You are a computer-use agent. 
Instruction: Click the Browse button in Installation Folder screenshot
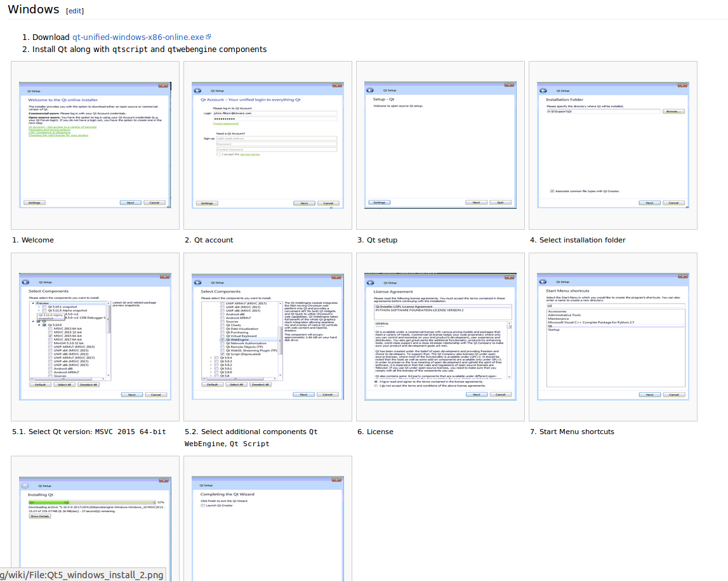(x=673, y=111)
